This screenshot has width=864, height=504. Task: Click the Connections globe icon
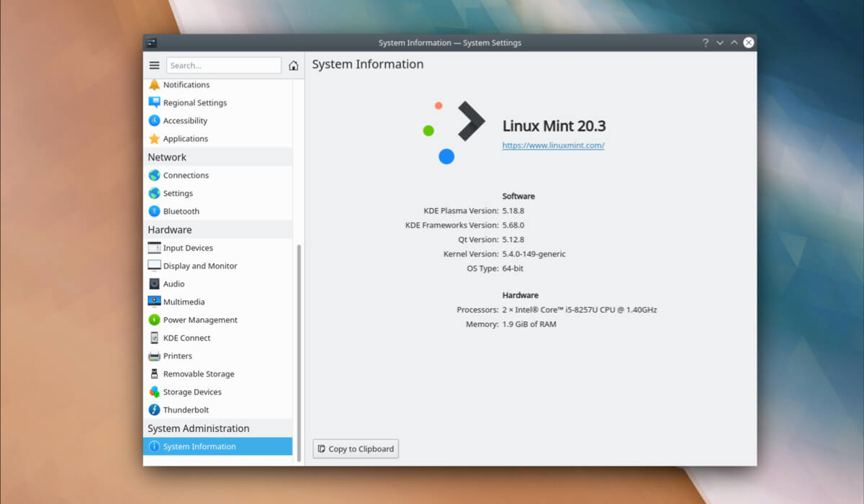pos(154,175)
